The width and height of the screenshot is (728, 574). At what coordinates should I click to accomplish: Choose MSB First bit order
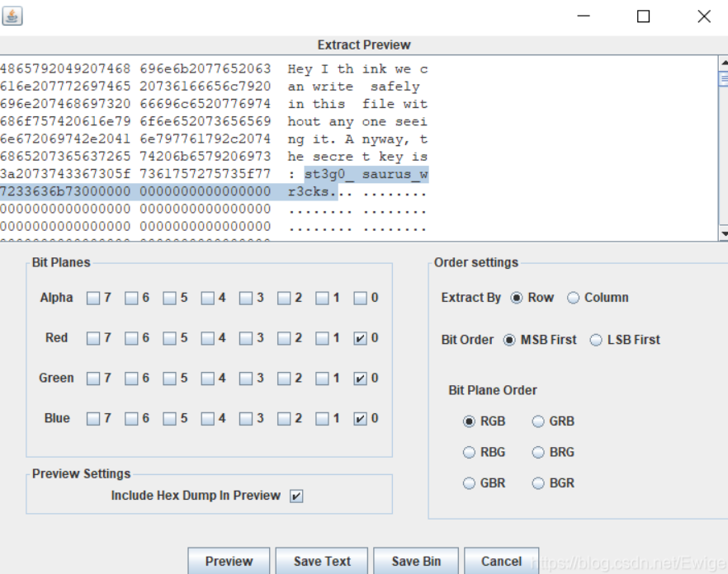pyautogui.click(x=509, y=340)
